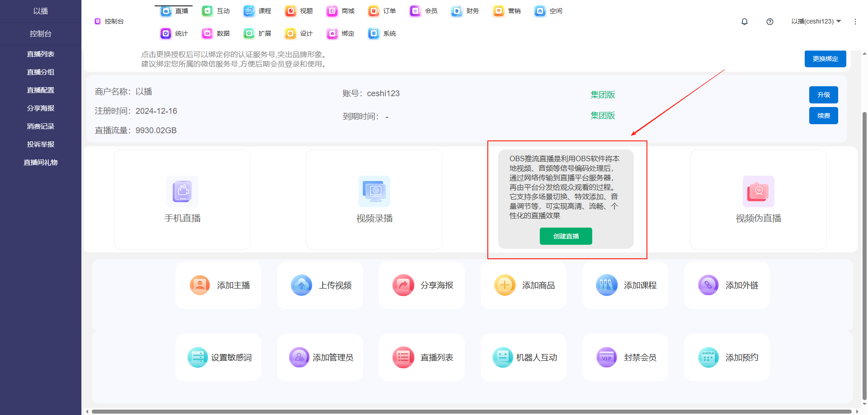Select the 视频录播 monitor icon

point(374,191)
